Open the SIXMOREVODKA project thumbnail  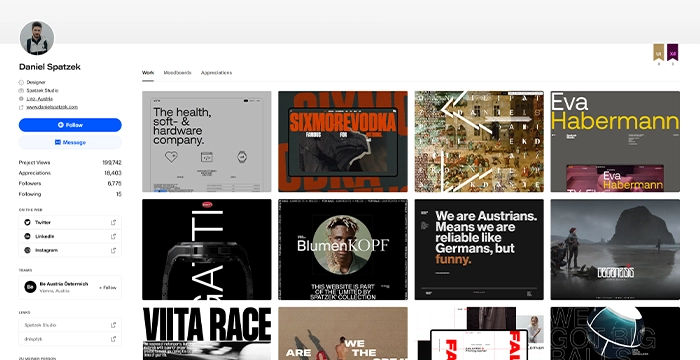click(343, 142)
